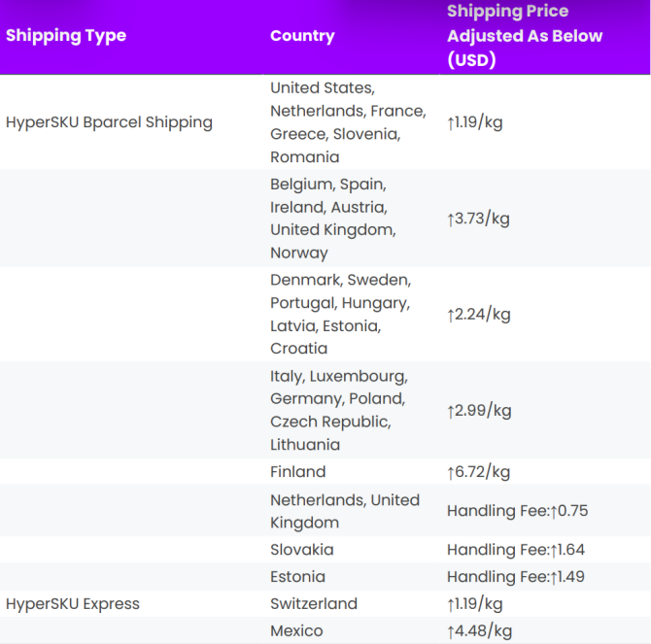651x644 pixels.
Task: Select the Switzerland country cell
Action: 314,603
